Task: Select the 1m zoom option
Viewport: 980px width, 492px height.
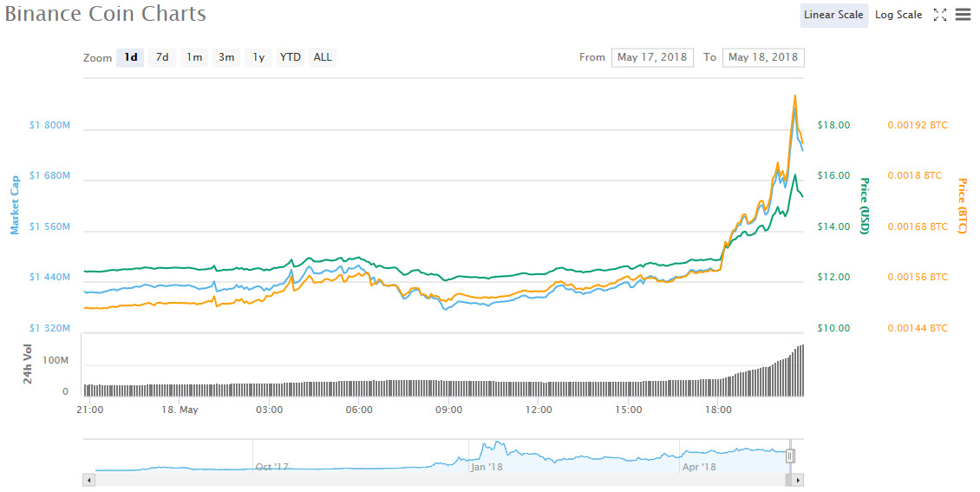Action: 194,57
